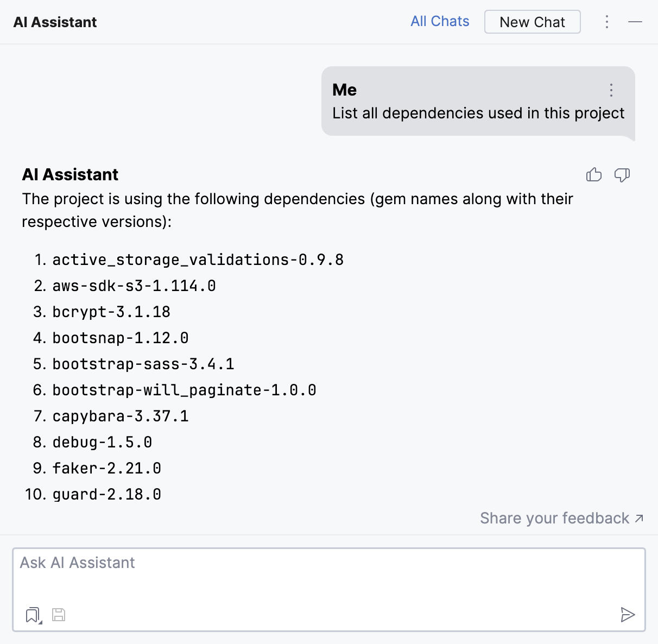Click the Me message bubble
The width and height of the screenshot is (658, 644).
click(478, 103)
